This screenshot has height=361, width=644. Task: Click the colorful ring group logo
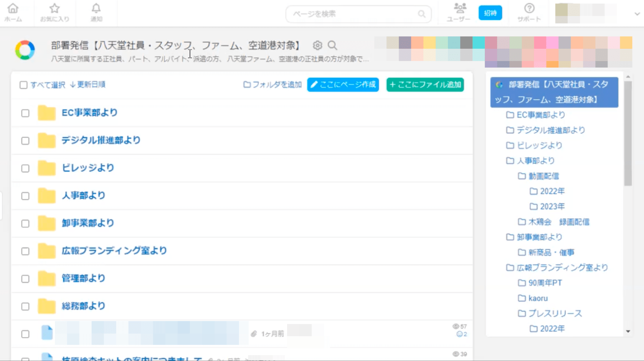point(25,50)
